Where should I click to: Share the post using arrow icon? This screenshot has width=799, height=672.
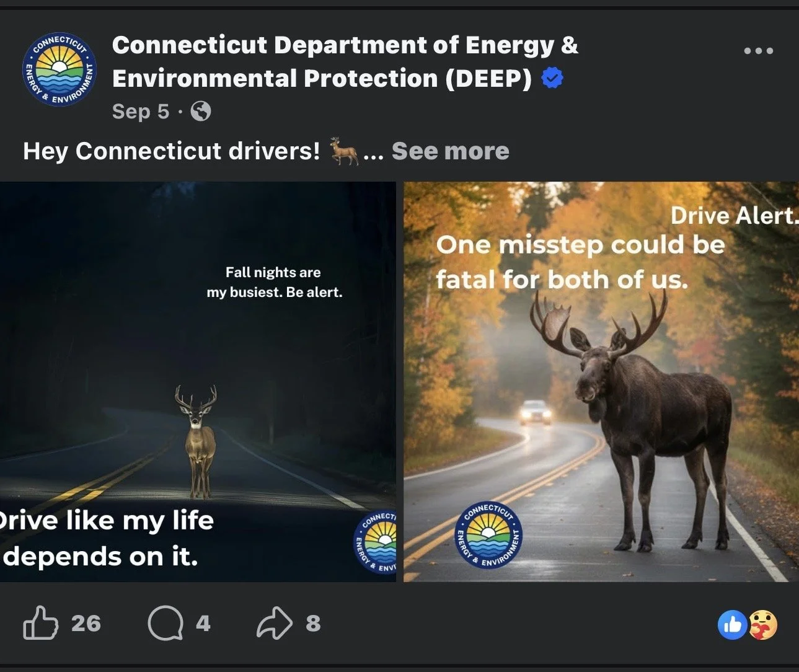point(275,623)
